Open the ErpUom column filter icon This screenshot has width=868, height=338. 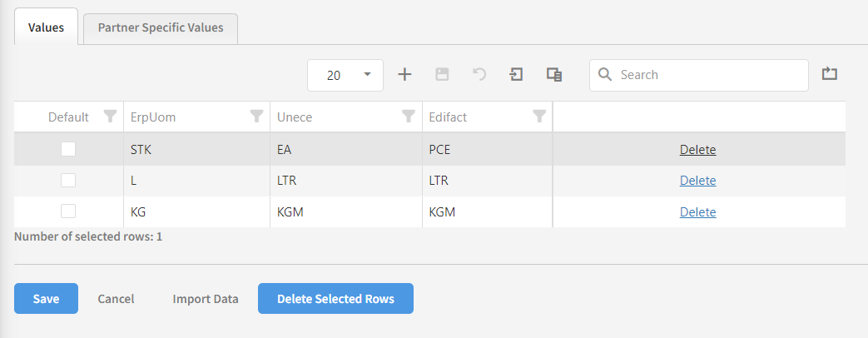coord(257,117)
